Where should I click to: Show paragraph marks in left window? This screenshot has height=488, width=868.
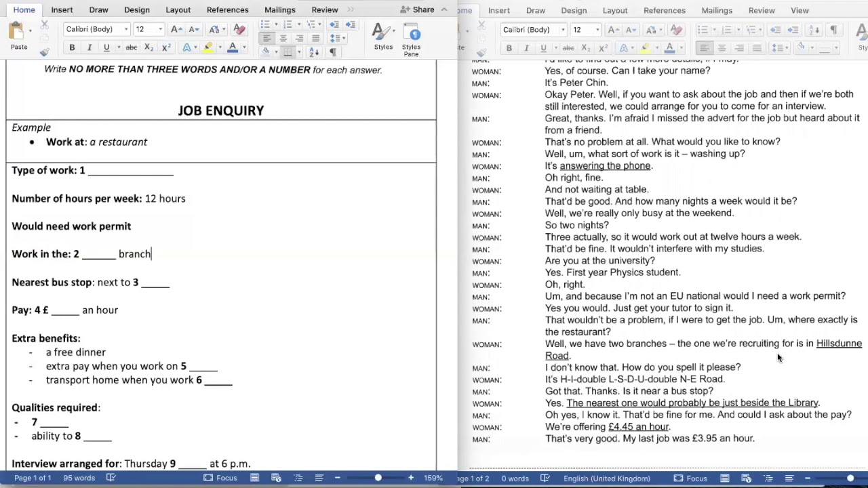tap(333, 52)
